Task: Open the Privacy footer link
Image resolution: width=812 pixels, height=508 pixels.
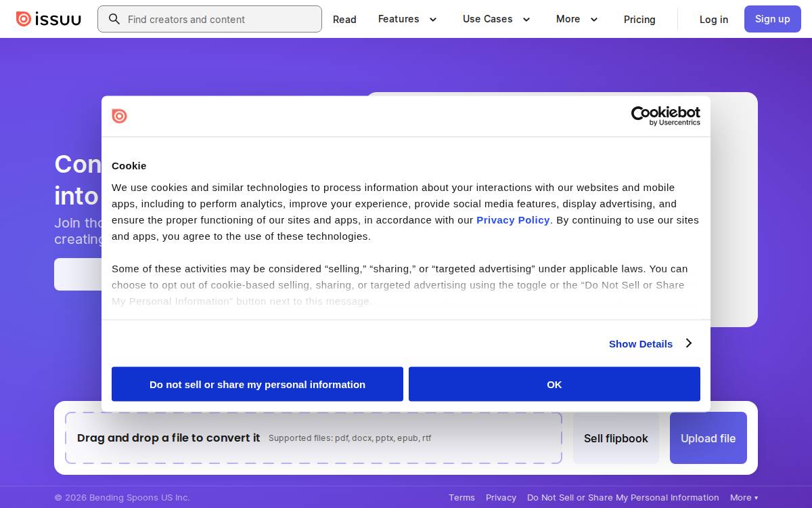Action: 501,498
